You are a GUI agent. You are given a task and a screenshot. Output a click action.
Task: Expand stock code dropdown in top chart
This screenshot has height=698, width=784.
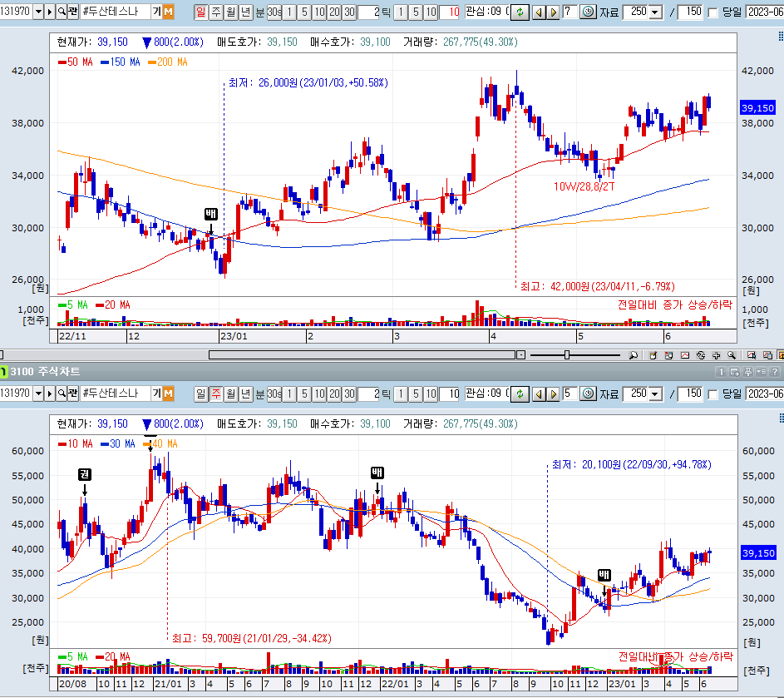(x=38, y=12)
